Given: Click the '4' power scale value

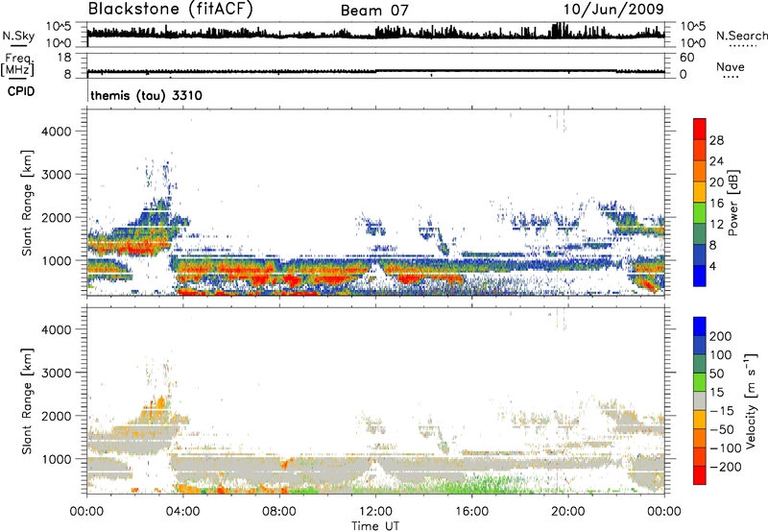Looking at the screenshot, I should coord(712,266).
